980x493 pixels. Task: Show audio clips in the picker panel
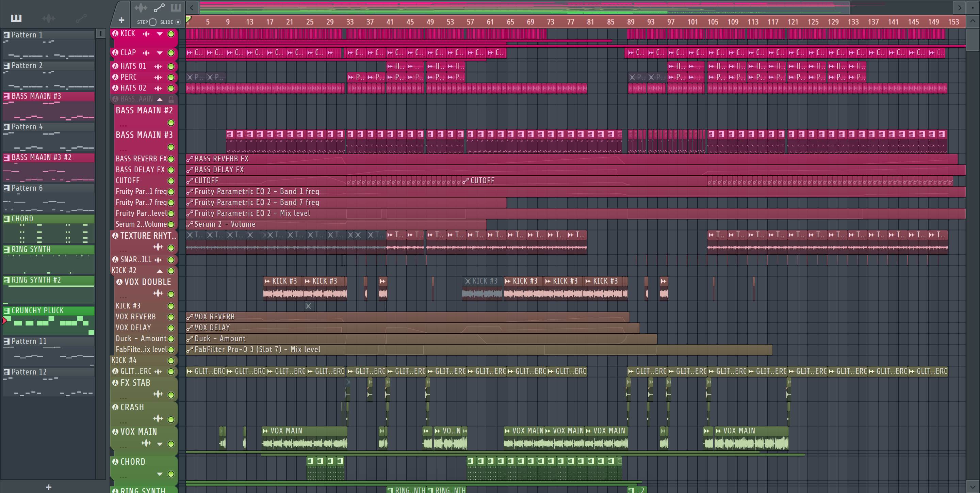click(49, 18)
